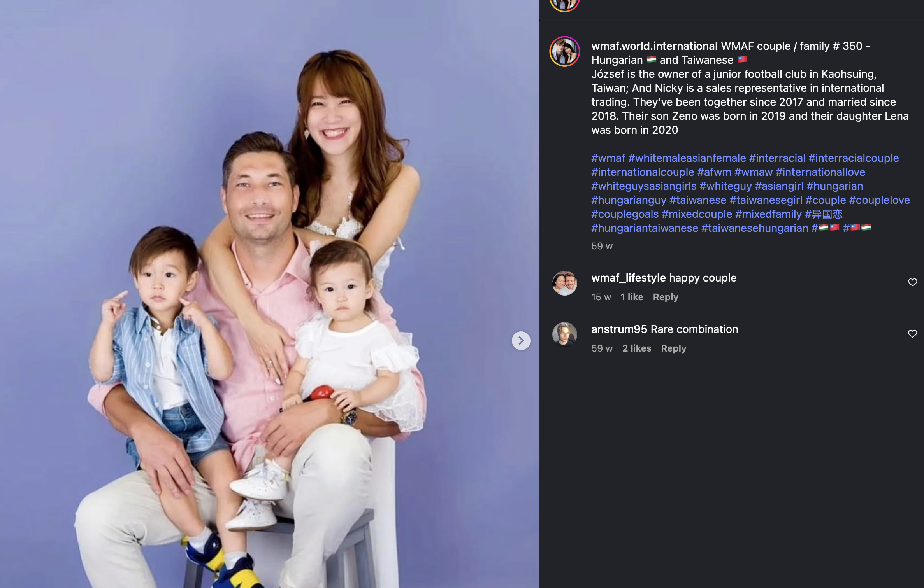924x588 pixels.
Task: Go to next photo with arrow button
Action: (x=521, y=341)
